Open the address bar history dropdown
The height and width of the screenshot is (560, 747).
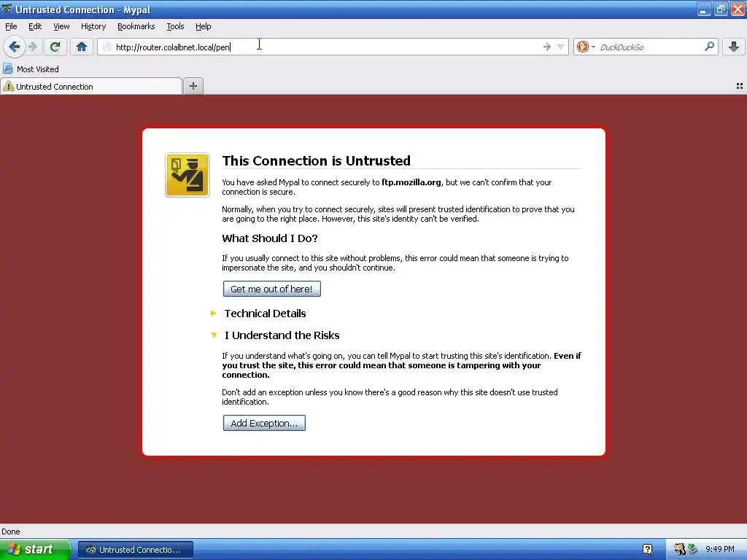coord(561,47)
